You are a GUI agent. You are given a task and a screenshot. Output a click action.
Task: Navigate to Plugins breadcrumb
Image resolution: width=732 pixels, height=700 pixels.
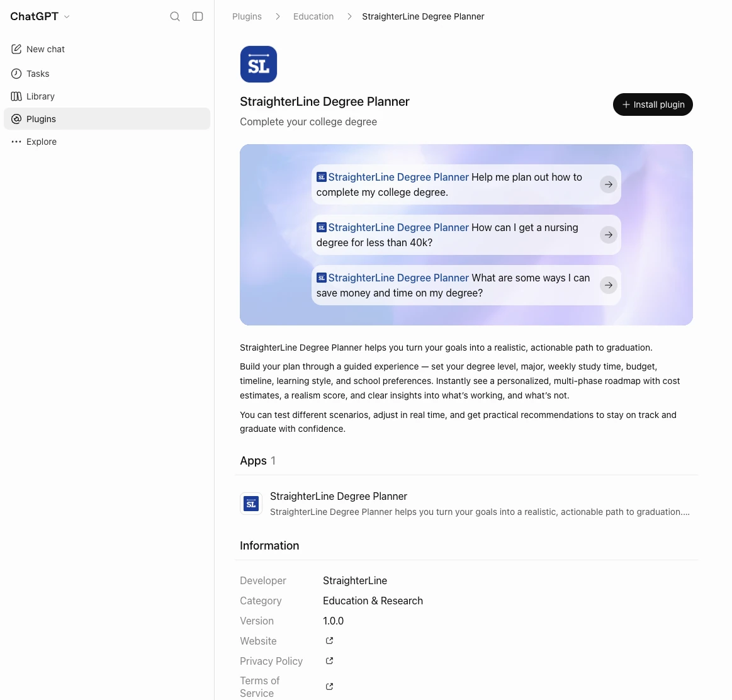pyautogui.click(x=247, y=16)
